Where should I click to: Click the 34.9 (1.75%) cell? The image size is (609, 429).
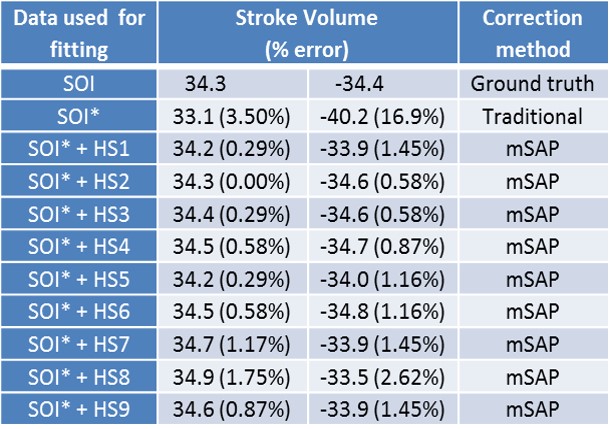point(235,376)
